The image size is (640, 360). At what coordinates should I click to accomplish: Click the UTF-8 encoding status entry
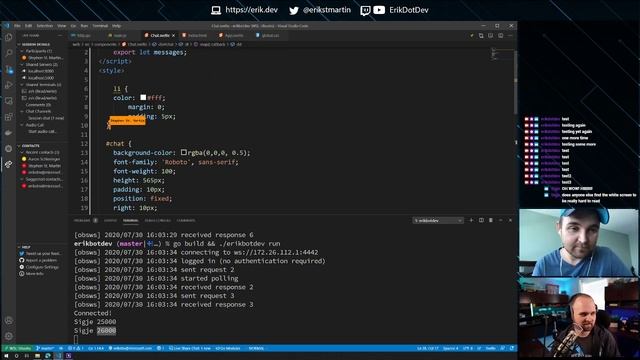pos(468,348)
